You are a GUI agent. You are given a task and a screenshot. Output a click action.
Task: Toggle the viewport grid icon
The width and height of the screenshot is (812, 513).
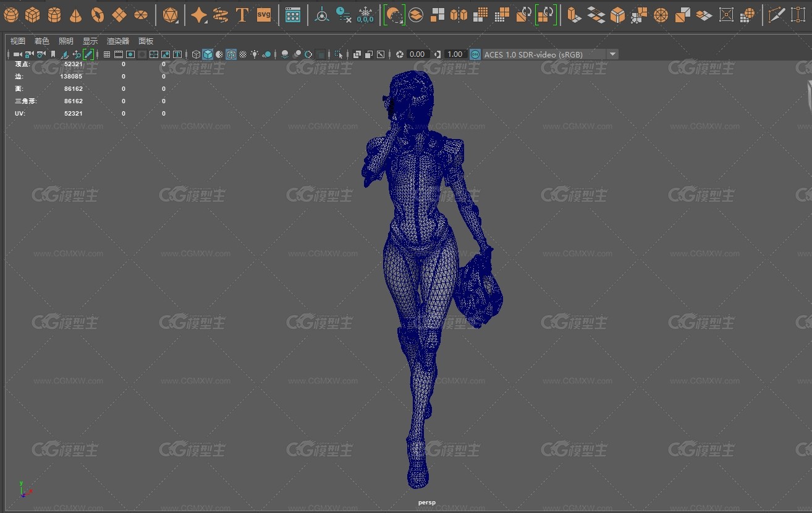point(106,54)
